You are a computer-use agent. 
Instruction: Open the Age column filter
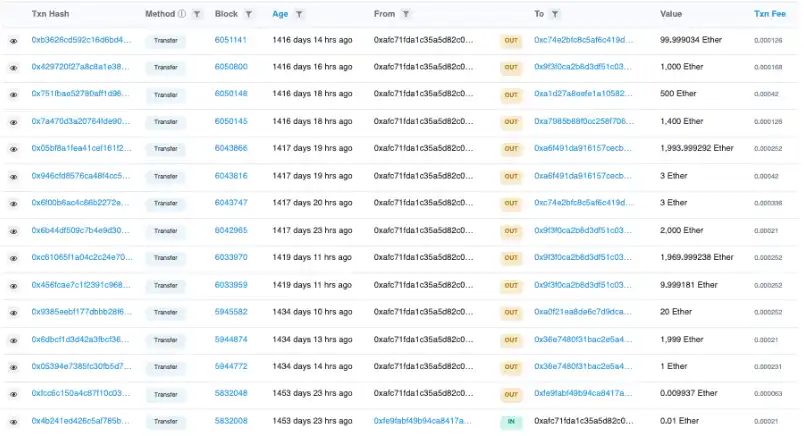[299, 14]
